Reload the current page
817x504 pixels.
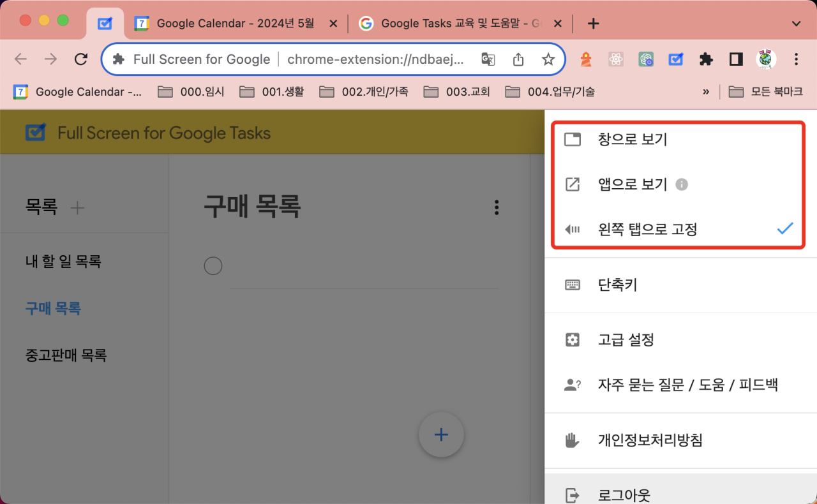point(81,59)
